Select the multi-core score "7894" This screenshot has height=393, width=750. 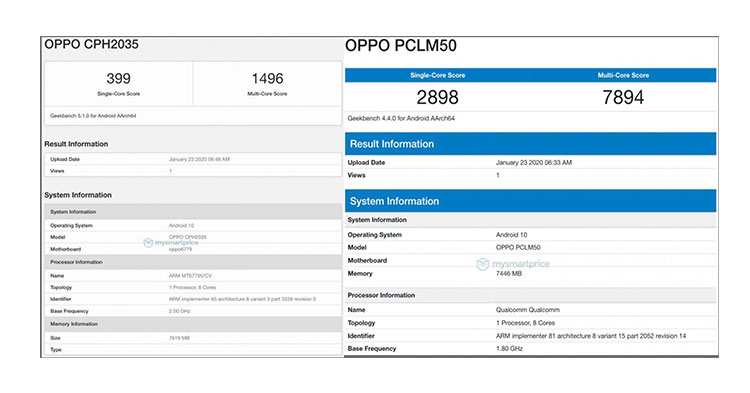623,98
